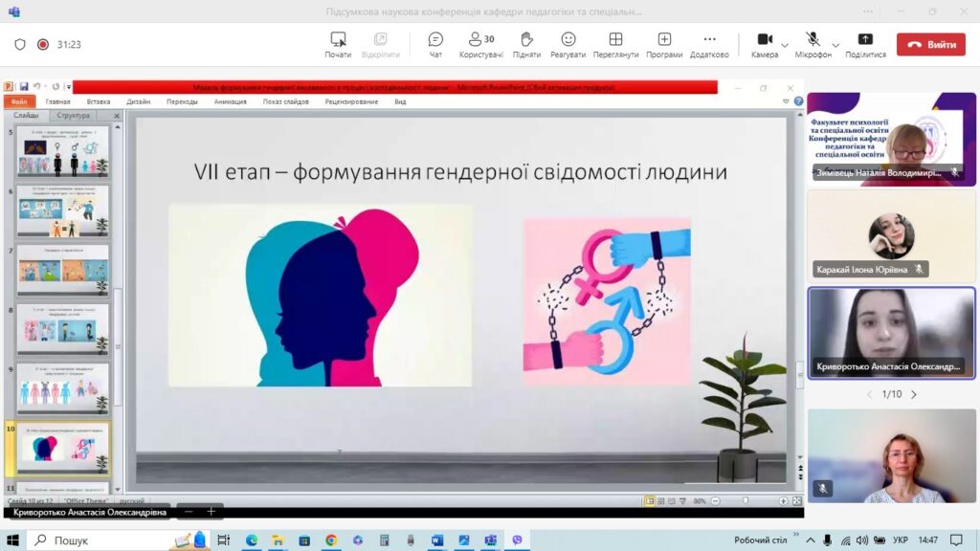
Task: Click the fit slide to window icon
Action: click(x=797, y=501)
